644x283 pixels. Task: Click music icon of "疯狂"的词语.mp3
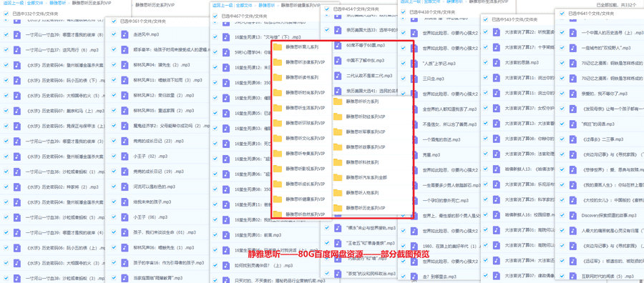[x=573, y=124]
